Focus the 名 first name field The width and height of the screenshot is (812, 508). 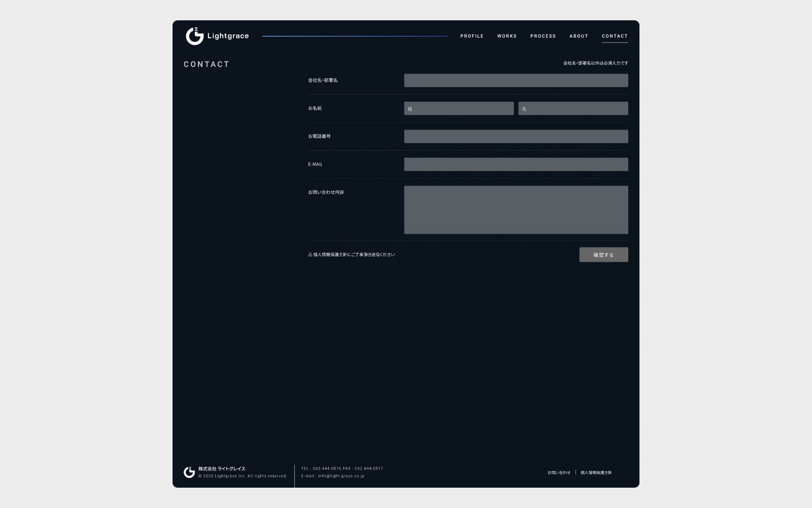(573, 108)
